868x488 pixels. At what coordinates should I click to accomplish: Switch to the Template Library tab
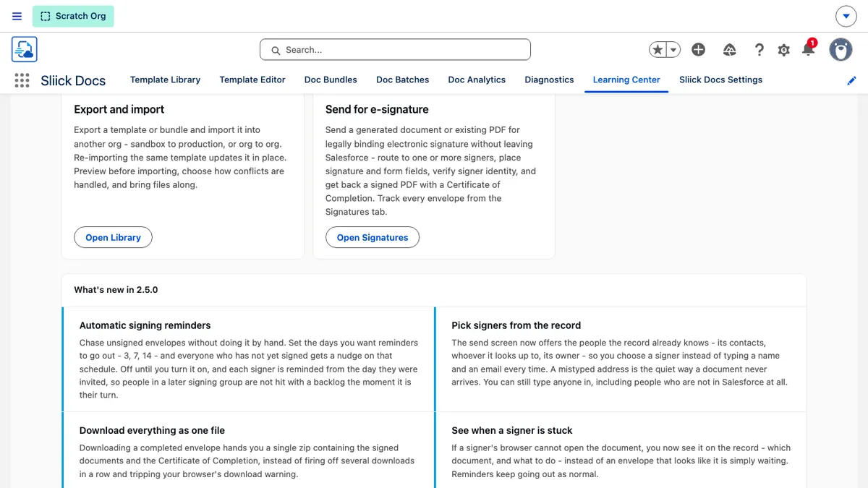(x=165, y=80)
